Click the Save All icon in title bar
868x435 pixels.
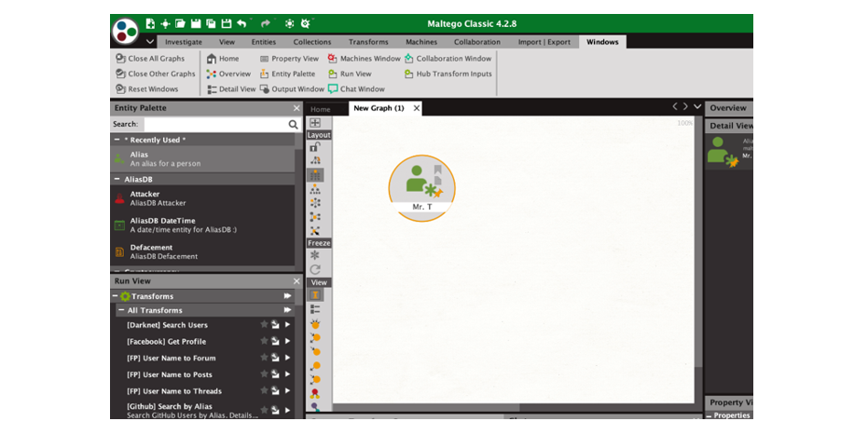click(211, 24)
